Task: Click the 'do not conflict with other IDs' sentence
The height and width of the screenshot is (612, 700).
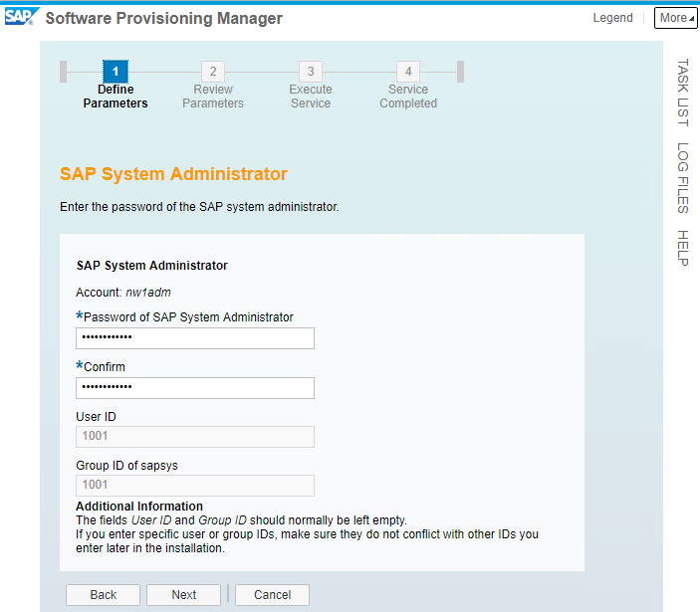Action: 307,534
